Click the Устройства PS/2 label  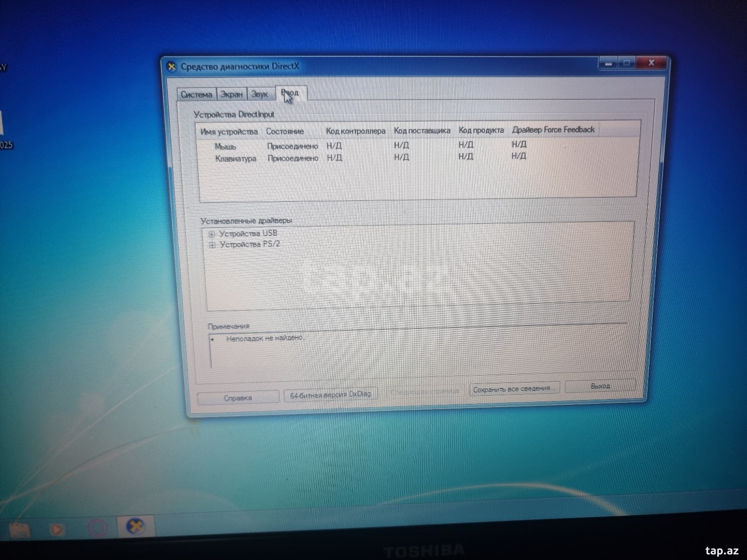(250, 244)
